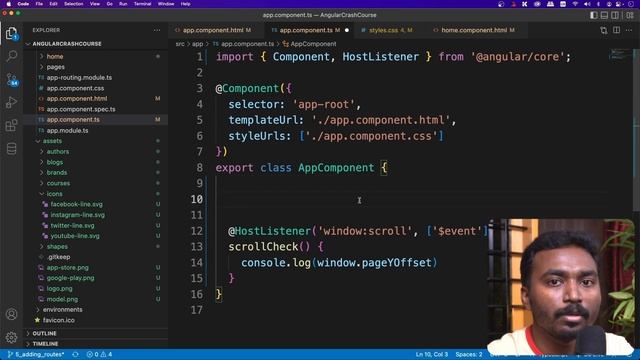640x360 pixels.
Task: Open Run and Debug view
Action: pyautogui.click(x=11, y=102)
